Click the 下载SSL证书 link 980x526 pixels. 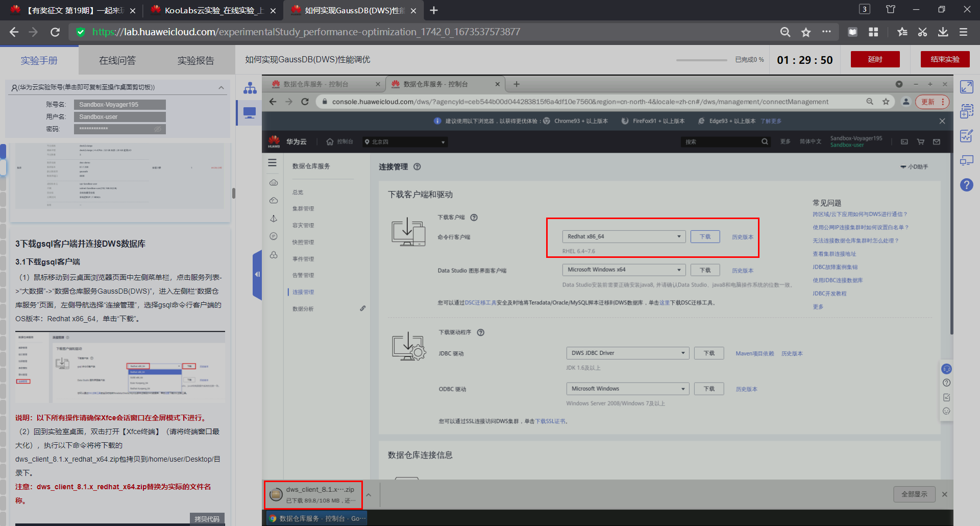coord(550,421)
